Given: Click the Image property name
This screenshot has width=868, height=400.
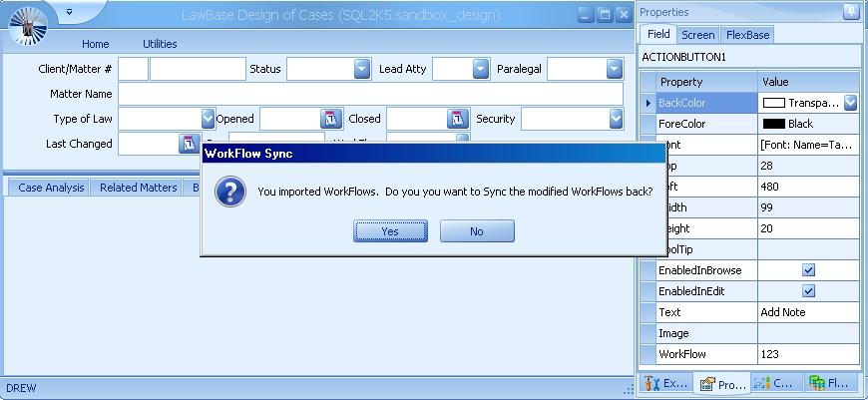Looking at the screenshot, I should click(x=673, y=333).
